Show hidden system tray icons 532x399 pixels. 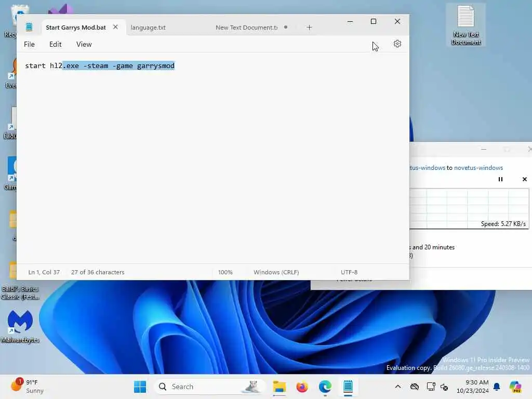coord(398,387)
